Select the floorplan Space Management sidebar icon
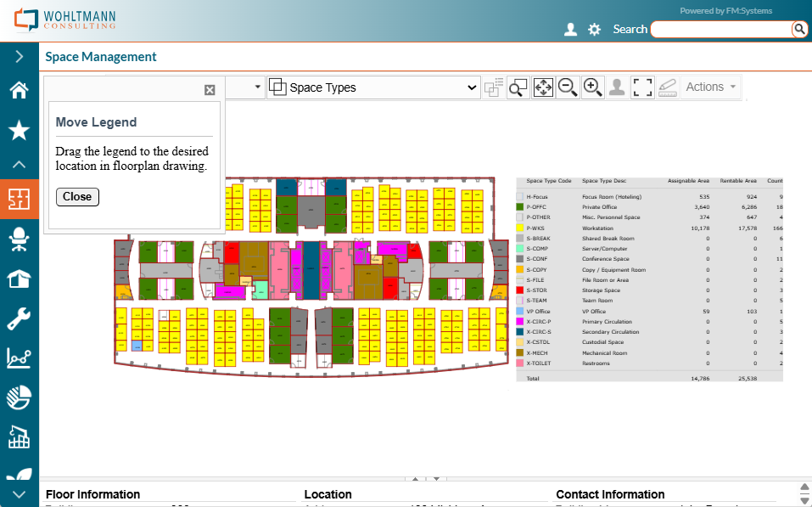 19,200
